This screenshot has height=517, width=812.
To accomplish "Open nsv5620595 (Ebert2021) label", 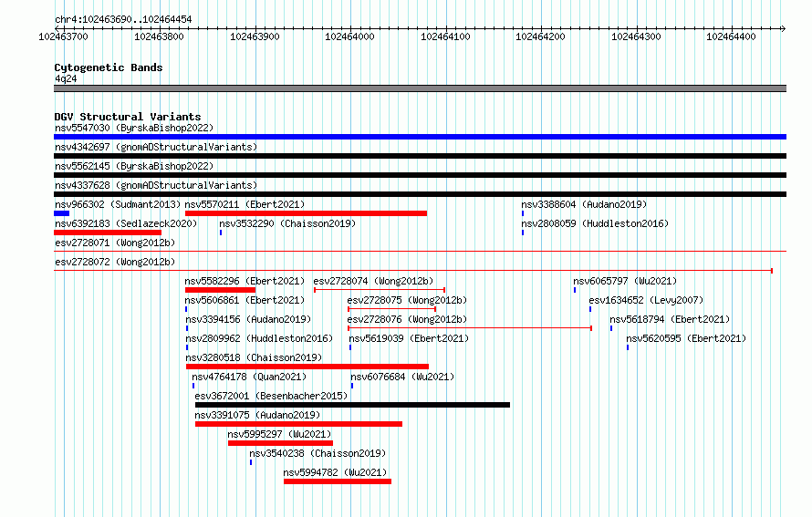I will pos(686,338).
